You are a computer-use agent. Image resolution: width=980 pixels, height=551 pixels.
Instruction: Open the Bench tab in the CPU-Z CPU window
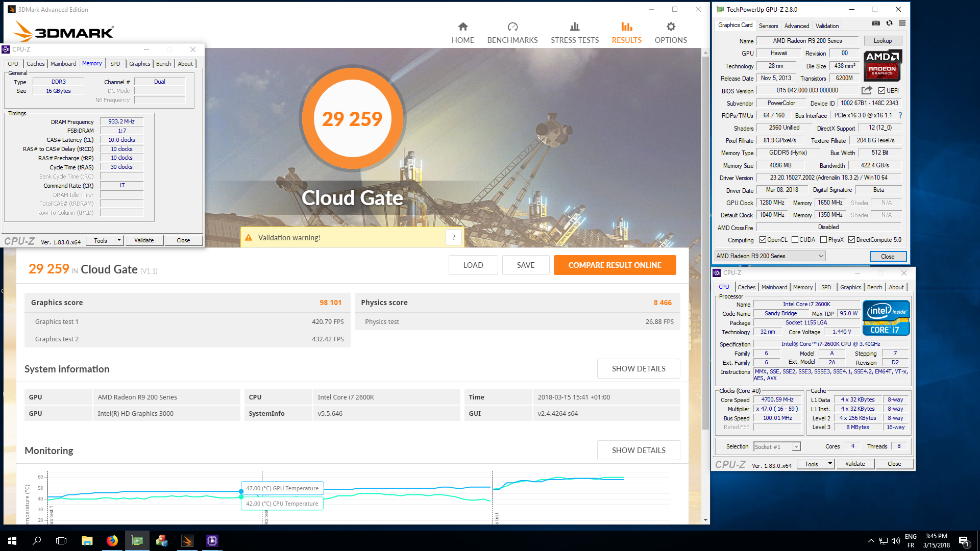[874, 287]
